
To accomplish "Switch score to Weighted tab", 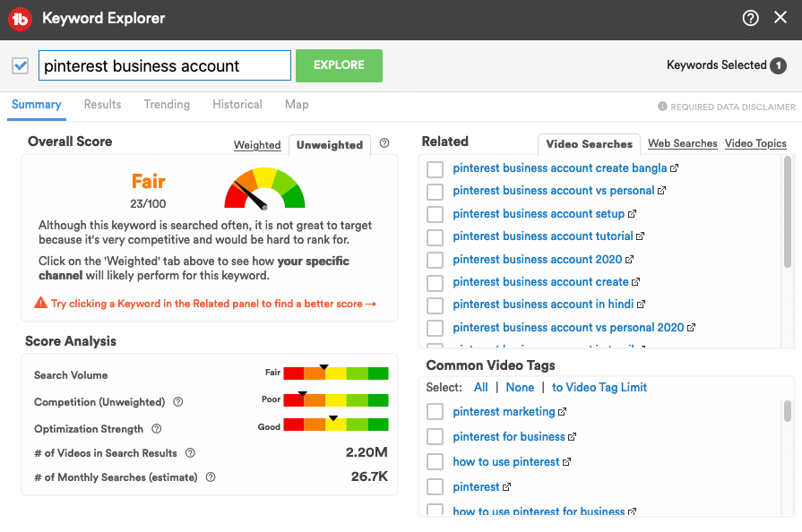I will pyautogui.click(x=257, y=145).
